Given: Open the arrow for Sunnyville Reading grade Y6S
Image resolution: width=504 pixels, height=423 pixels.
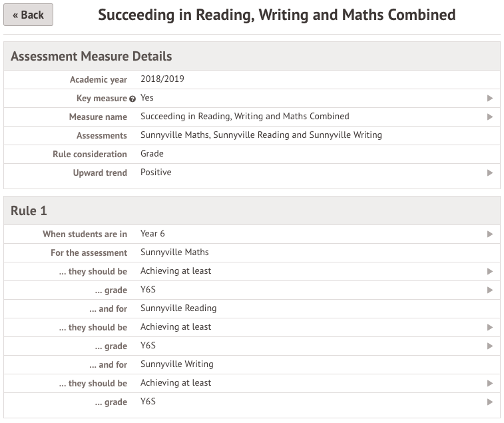Looking at the screenshot, I should pos(489,346).
